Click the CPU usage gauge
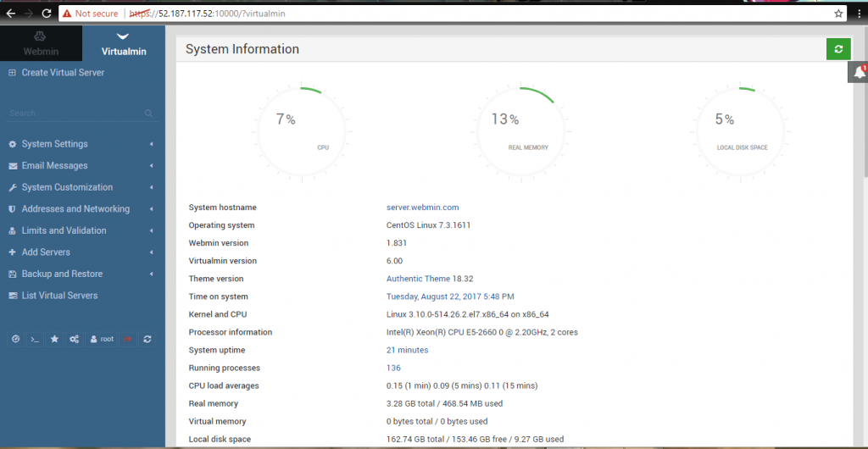The width and height of the screenshot is (868, 449). coord(302,132)
